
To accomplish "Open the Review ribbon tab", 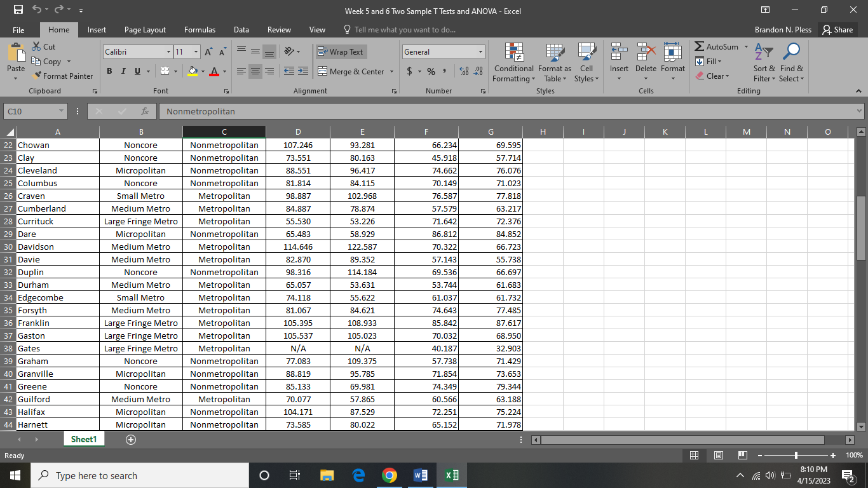I will (279, 29).
